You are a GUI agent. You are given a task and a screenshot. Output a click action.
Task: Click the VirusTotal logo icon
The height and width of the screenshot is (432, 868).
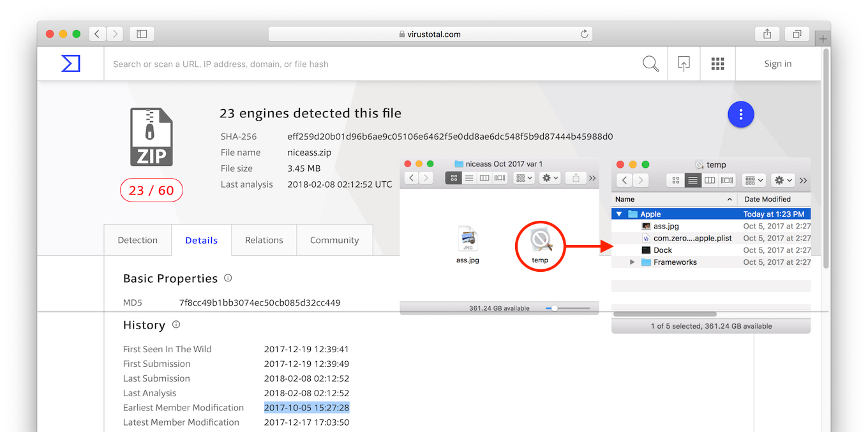click(70, 64)
